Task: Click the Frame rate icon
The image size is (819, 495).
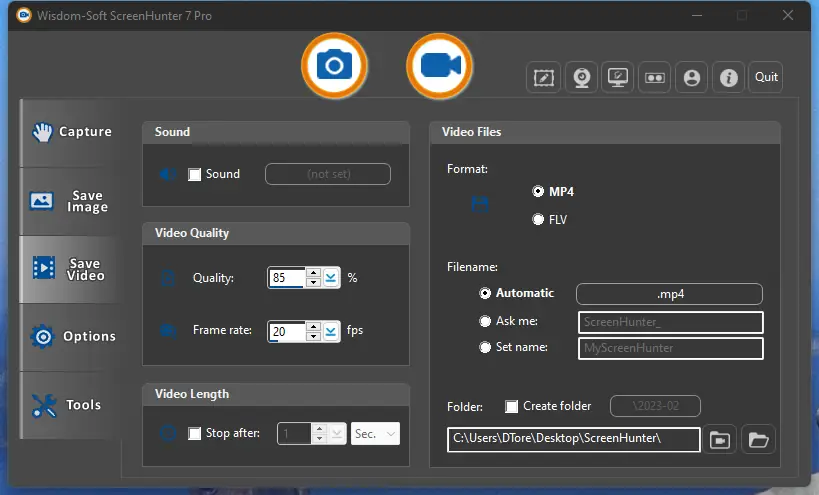Action: pos(168,331)
